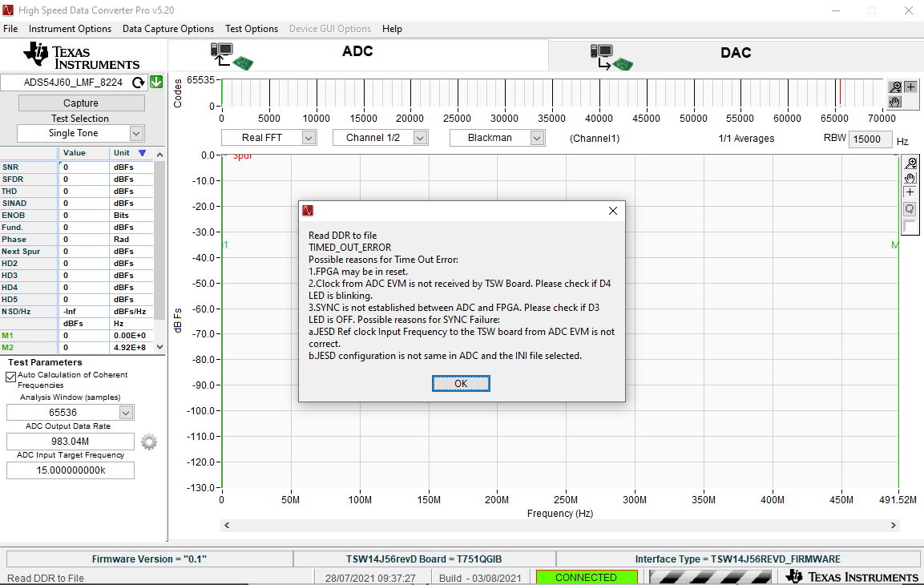Click the 1/1 Averages label

tap(746, 139)
